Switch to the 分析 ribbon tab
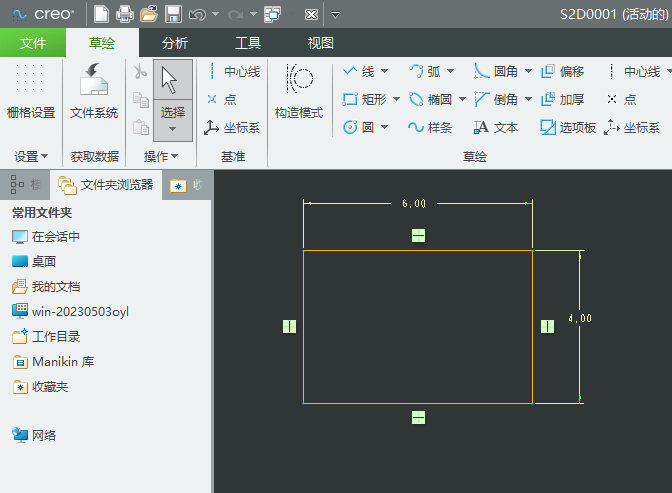Viewport: 672px width, 493px height. tap(174, 43)
